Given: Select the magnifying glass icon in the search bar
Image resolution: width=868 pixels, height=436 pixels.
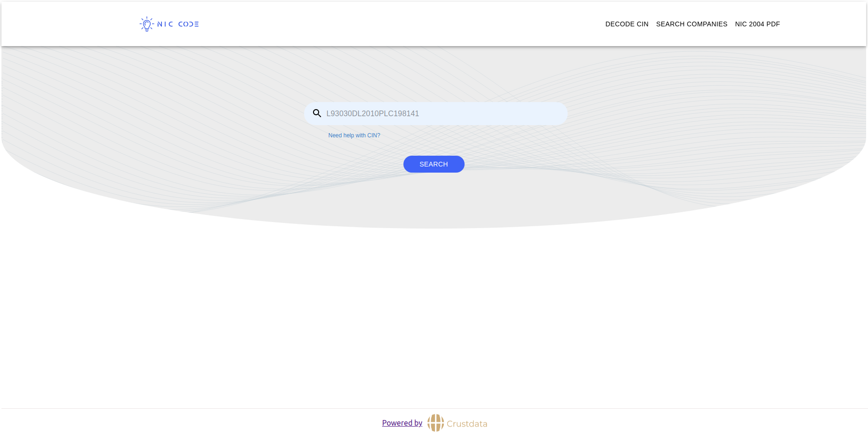Looking at the screenshot, I should click(x=317, y=113).
